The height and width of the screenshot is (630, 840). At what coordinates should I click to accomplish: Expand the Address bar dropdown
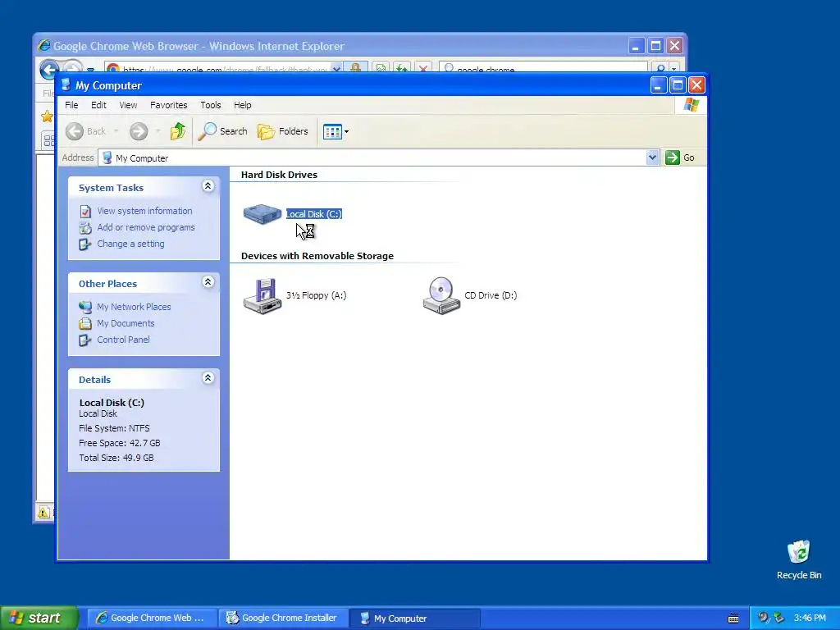(x=652, y=157)
